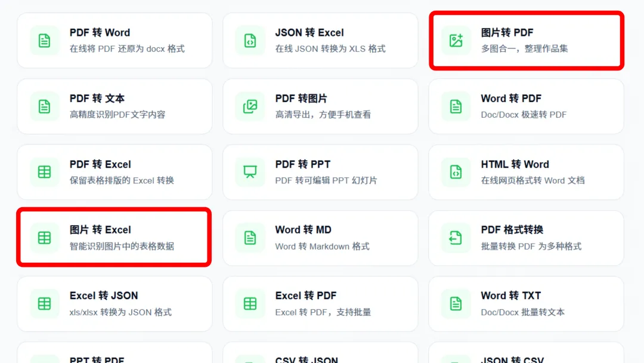Screen dimensions: 644x363
Task: Click description 多图合一，整理作品集
Action: click(525, 48)
